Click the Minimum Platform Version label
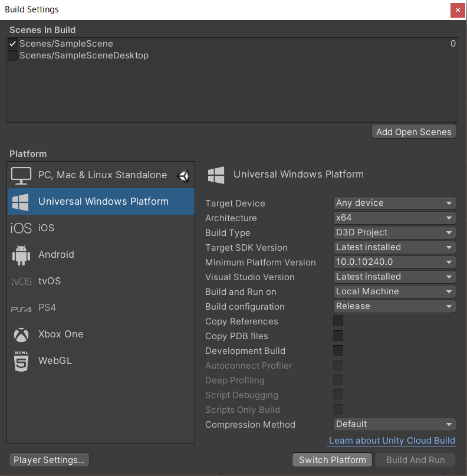Screen dimensions: 467x476 (261, 262)
